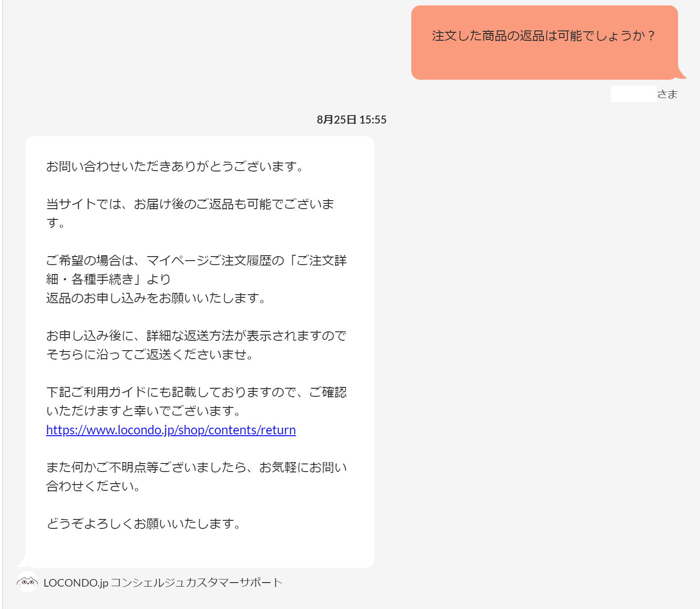Click the LOCONDO support cat avatar icon

point(27,582)
